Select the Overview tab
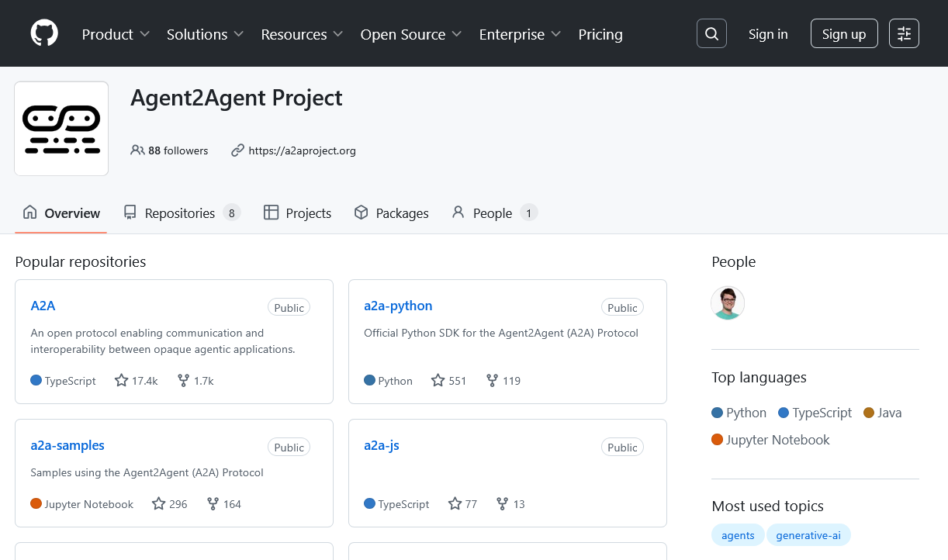948x560 pixels. 61,213
